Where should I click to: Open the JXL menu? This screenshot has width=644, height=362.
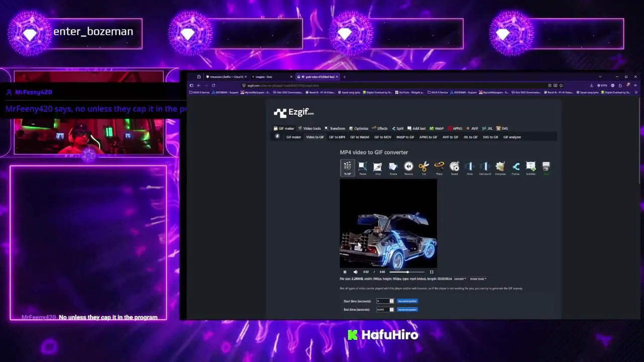pyautogui.click(x=487, y=128)
